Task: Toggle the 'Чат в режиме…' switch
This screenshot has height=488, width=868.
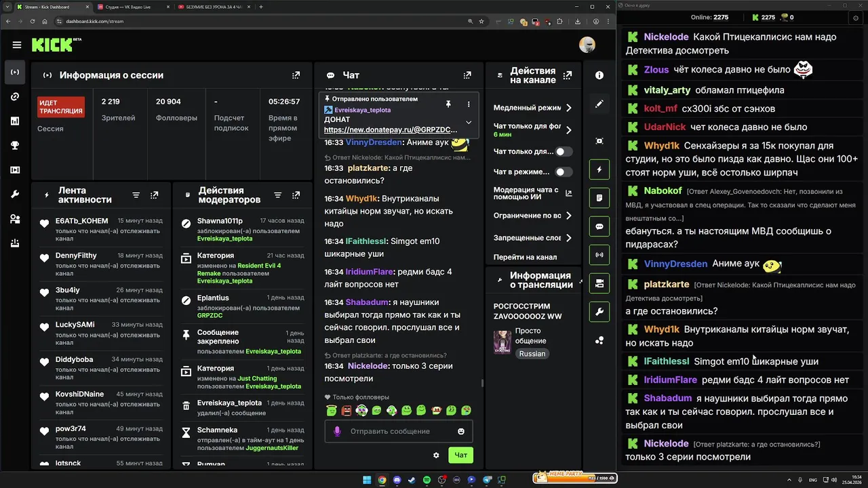Action: (564, 172)
